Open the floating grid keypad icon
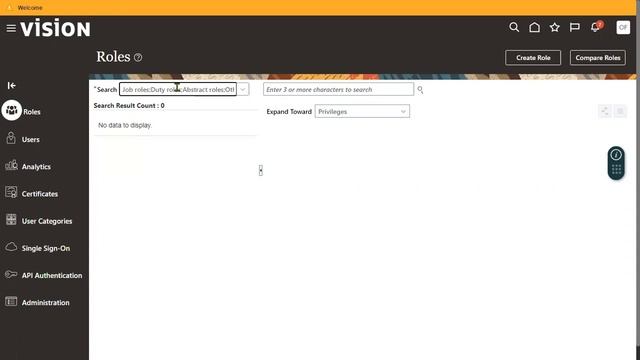640x360 pixels. [616, 169]
